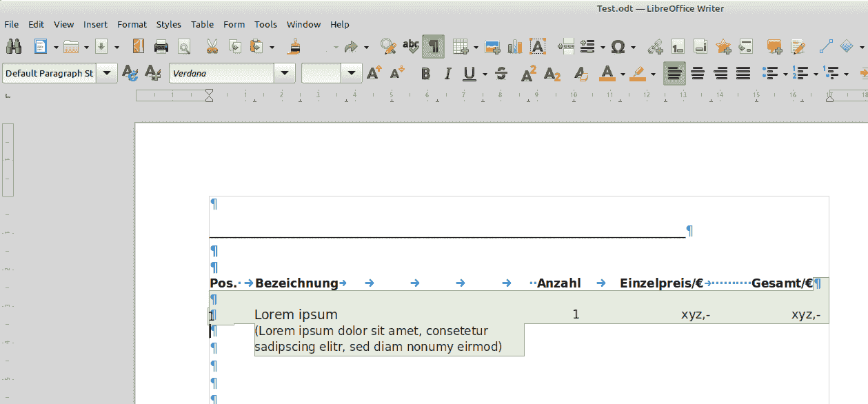
Task: Open the File menu
Action: [11, 24]
